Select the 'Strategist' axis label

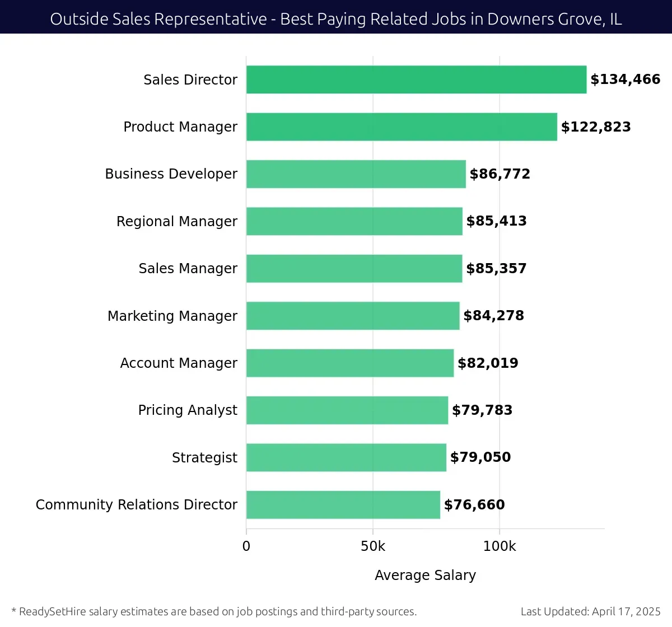[x=204, y=458]
